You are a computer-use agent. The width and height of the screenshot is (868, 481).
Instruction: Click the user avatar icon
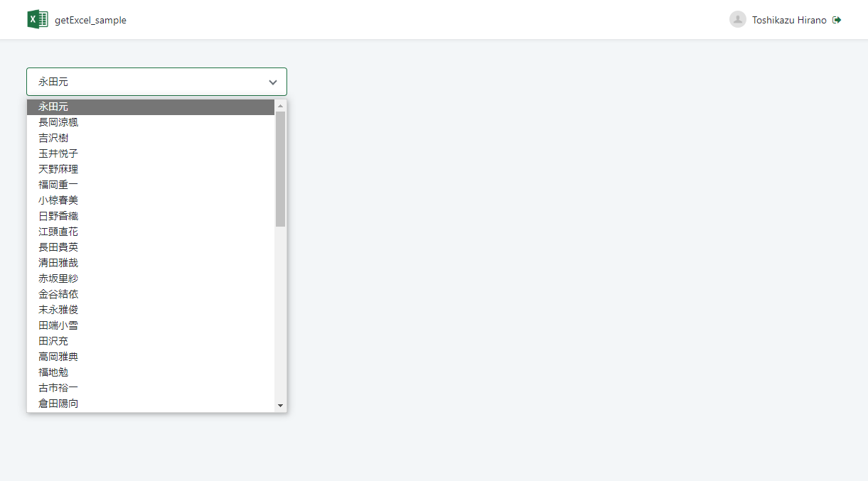point(737,20)
